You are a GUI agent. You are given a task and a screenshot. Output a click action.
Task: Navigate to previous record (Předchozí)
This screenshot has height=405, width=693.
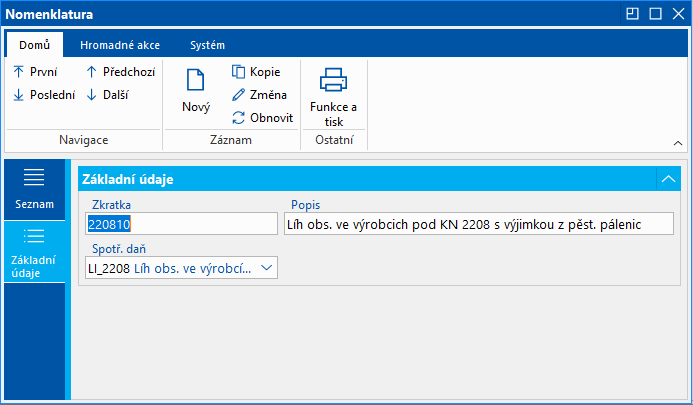(119, 72)
